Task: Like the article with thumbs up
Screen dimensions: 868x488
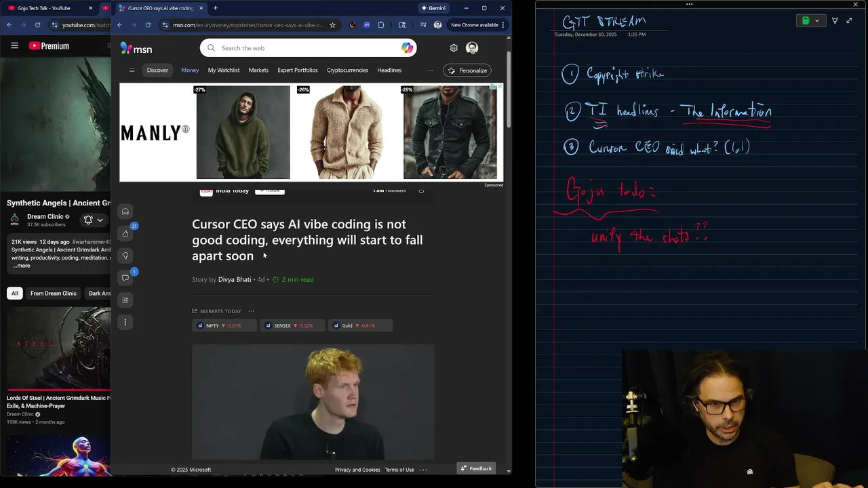Action: [x=125, y=234]
